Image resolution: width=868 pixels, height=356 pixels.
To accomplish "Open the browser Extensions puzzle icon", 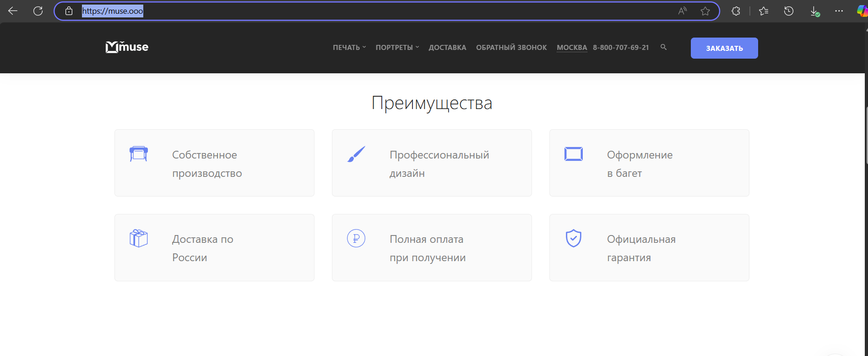I will click(x=736, y=11).
